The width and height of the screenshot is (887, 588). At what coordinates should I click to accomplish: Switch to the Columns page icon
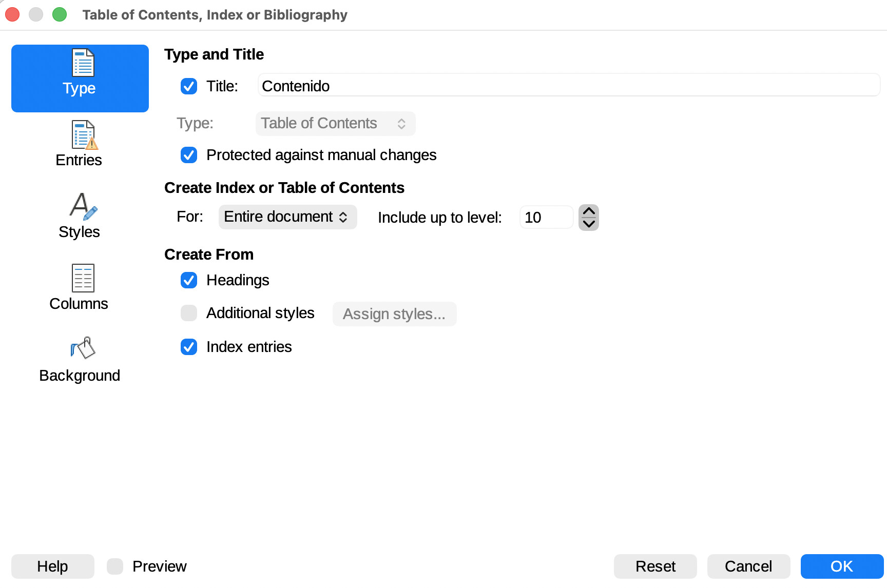(x=83, y=278)
